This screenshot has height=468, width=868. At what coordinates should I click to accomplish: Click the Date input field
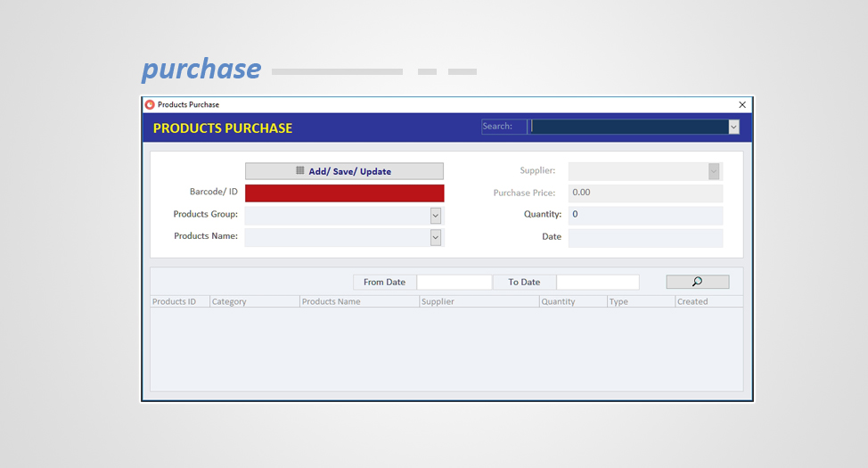[x=645, y=238]
